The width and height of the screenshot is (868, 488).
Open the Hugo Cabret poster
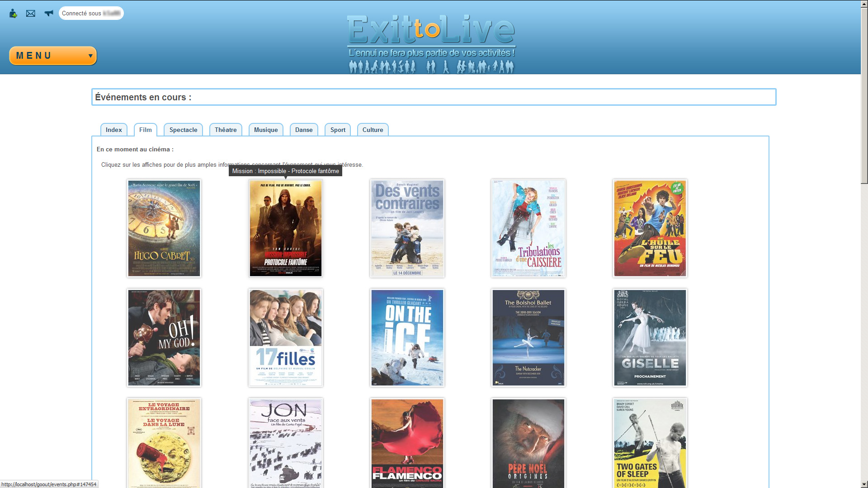[164, 228]
